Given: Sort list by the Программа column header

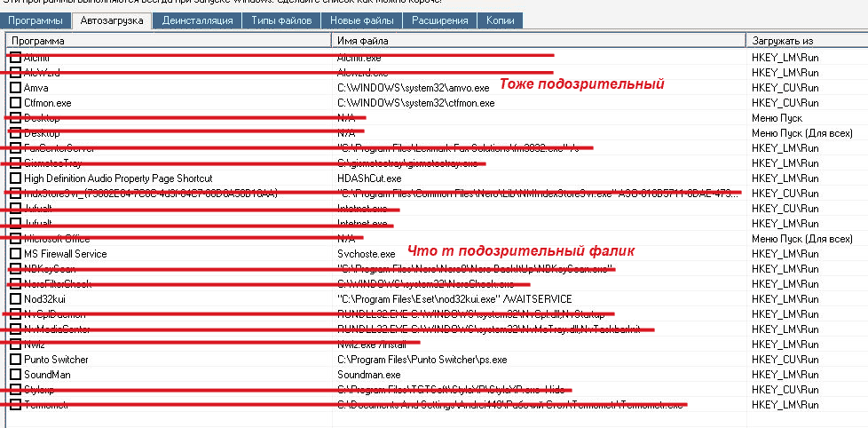Looking at the screenshot, I should pos(169,41).
